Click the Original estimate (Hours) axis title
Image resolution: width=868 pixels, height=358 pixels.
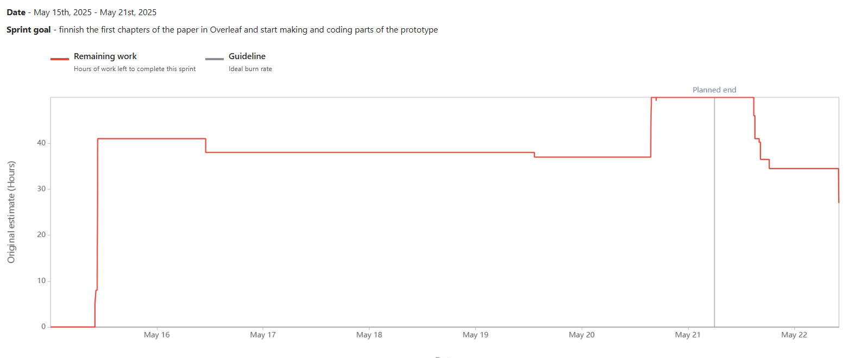click(x=11, y=212)
